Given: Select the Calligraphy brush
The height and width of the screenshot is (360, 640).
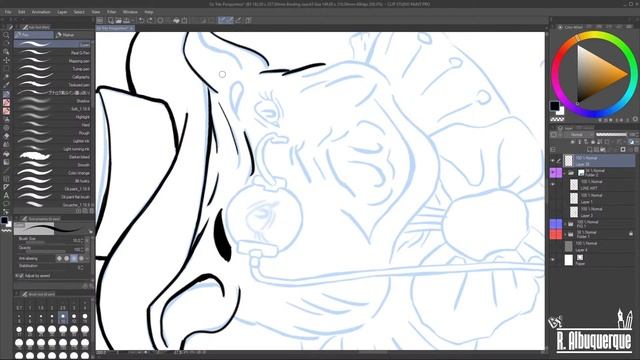Looking at the screenshot, I should click(54, 77).
